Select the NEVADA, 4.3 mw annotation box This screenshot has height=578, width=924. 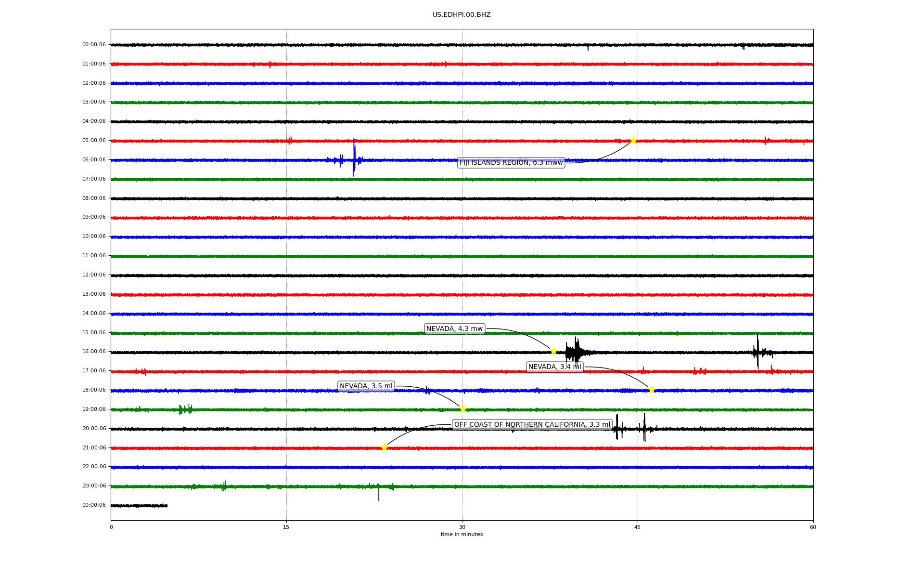tap(454, 328)
